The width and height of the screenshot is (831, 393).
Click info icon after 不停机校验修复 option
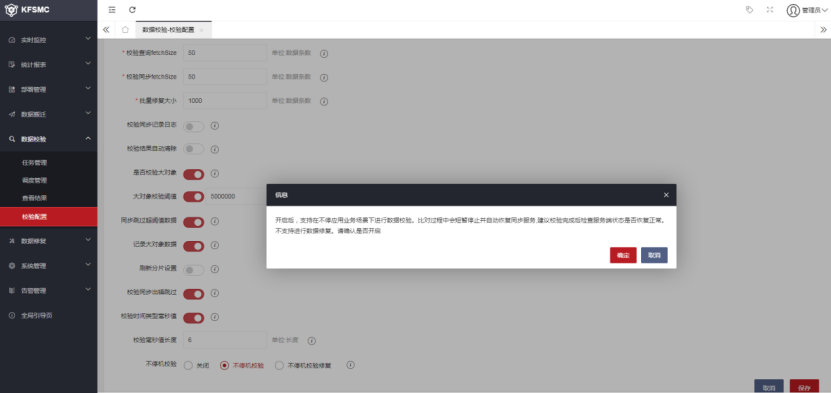(350, 365)
